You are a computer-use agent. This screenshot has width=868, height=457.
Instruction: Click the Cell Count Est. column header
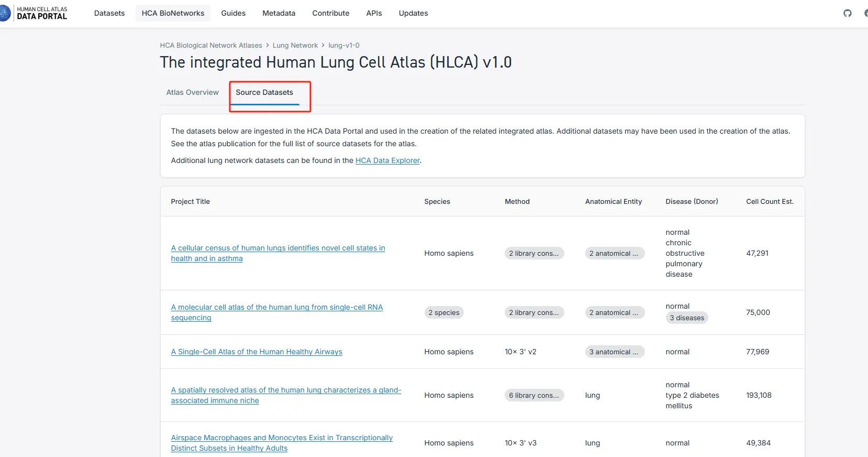pyautogui.click(x=770, y=201)
